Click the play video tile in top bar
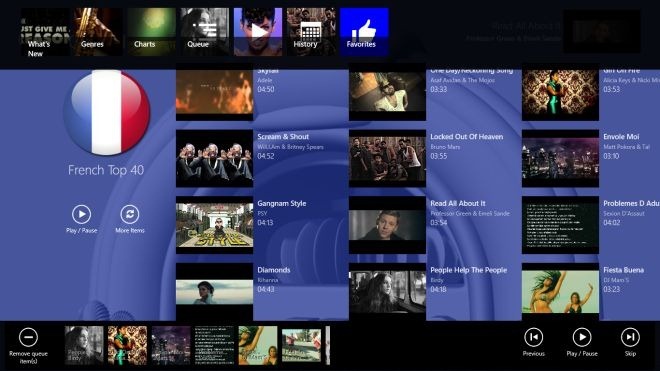Screen dimensions: 660x371 click(258, 32)
